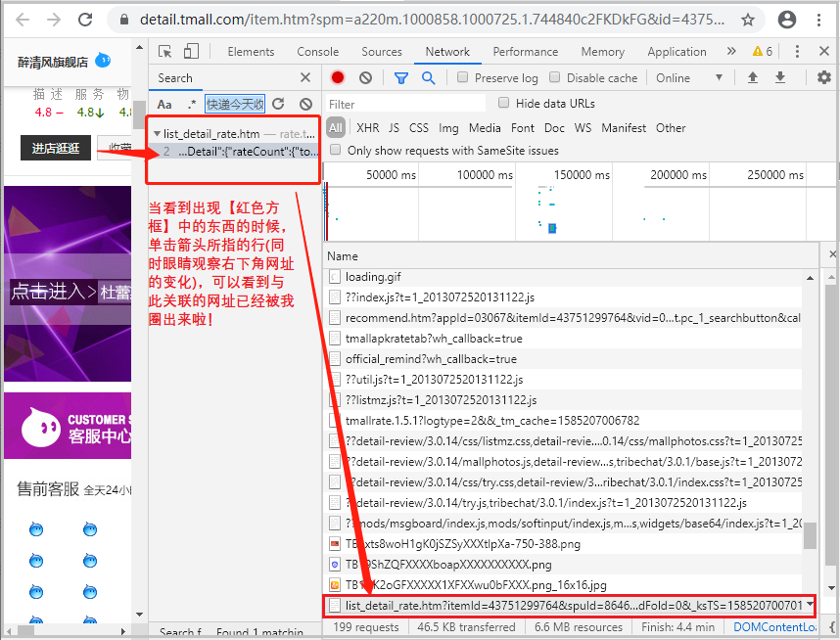Screen dimensions: 840x640
Task: Filter requests by Img
Action: (448, 128)
